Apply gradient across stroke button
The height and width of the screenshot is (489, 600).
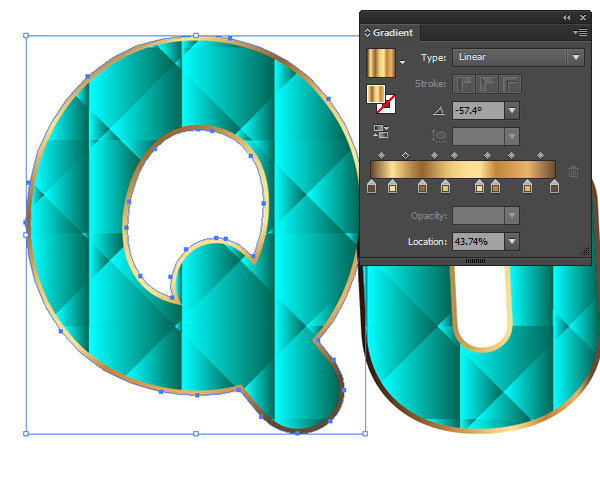pos(510,84)
